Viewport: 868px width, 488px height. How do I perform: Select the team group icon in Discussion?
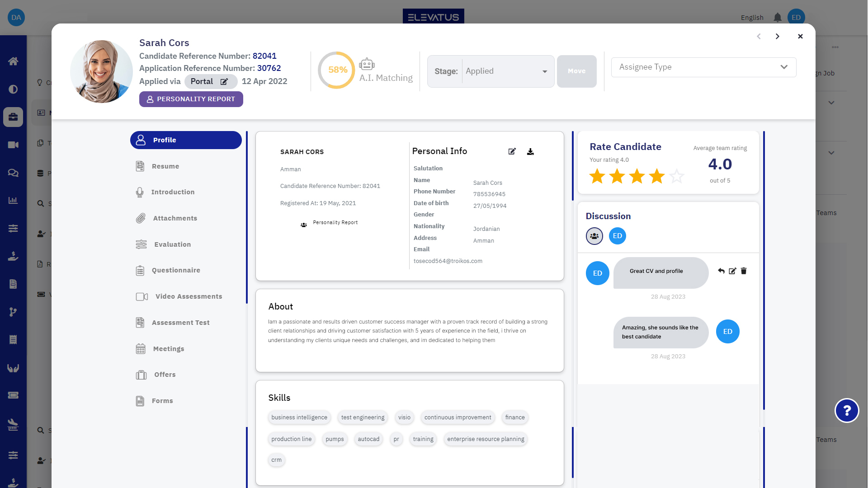[594, 236]
